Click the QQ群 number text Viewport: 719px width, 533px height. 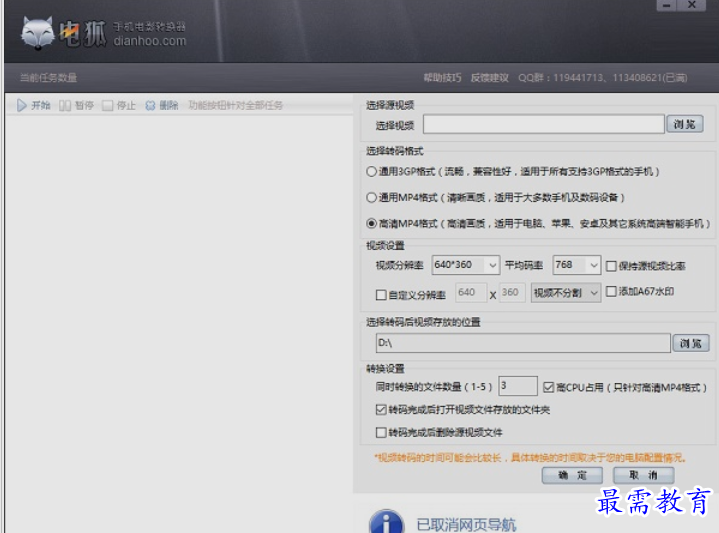click(x=603, y=78)
